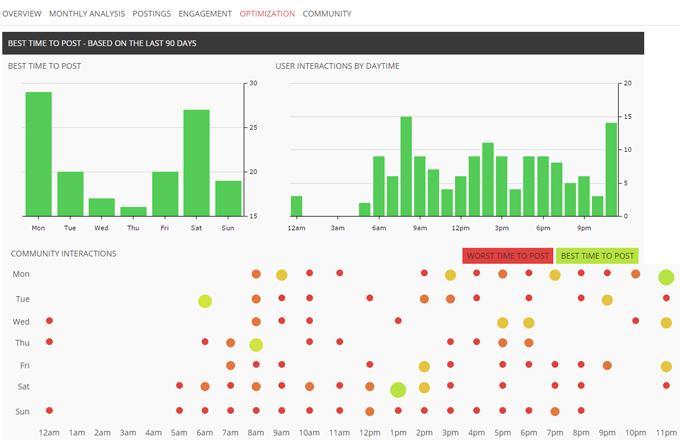Click the green Best Time To Post legend
The image size is (680, 440).
point(596,256)
